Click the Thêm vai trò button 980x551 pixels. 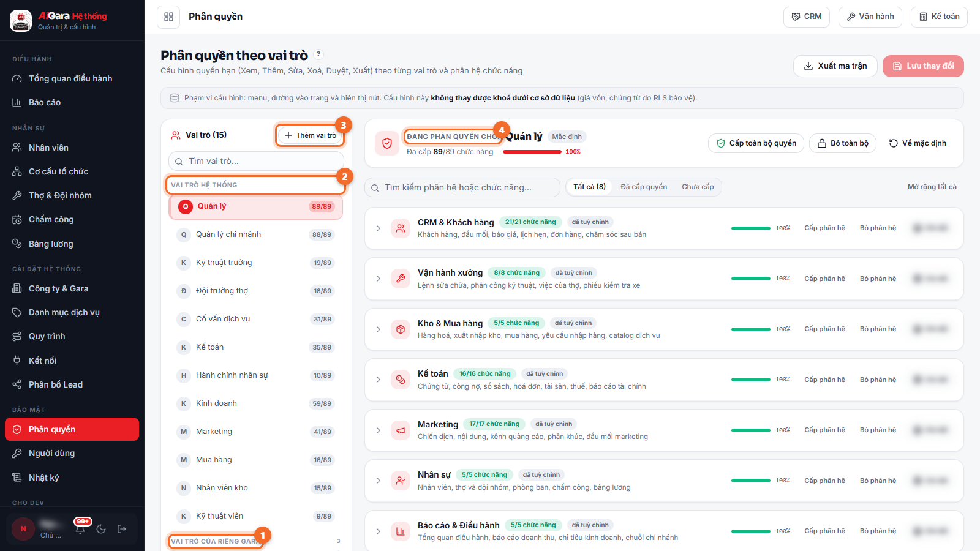pyautogui.click(x=310, y=135)
